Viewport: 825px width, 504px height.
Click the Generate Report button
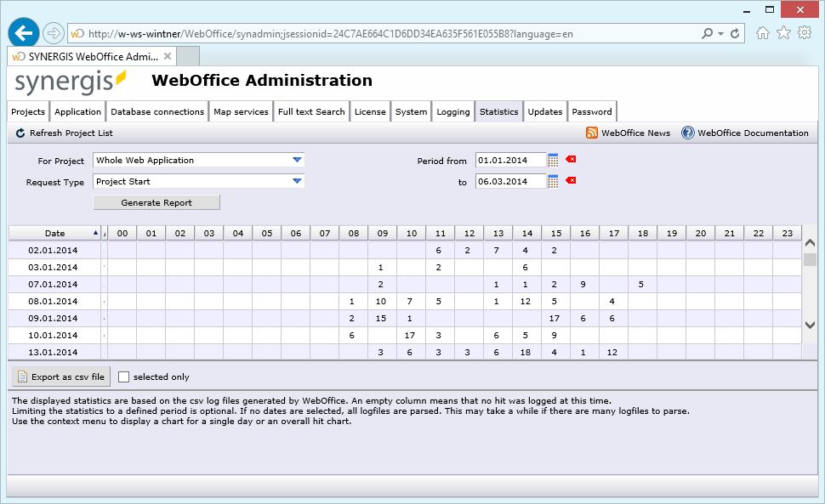(156, 202)
